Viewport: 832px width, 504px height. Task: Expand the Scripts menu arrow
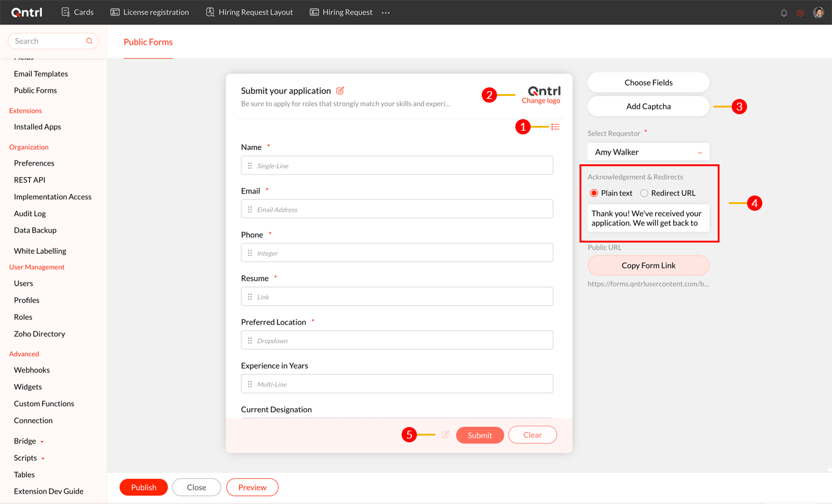(43, 458)
